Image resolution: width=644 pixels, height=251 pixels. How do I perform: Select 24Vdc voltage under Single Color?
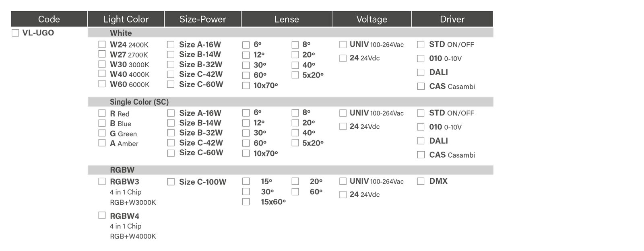(343, 126)
